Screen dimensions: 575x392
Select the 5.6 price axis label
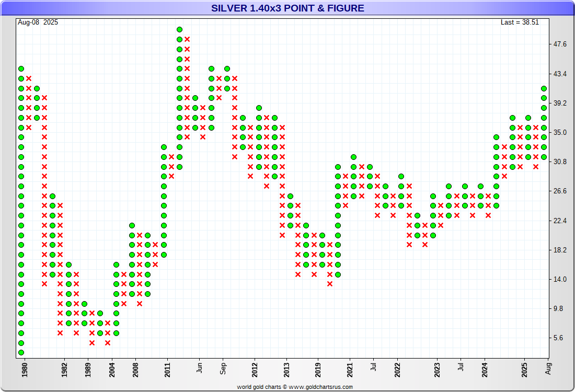point(558,338)
